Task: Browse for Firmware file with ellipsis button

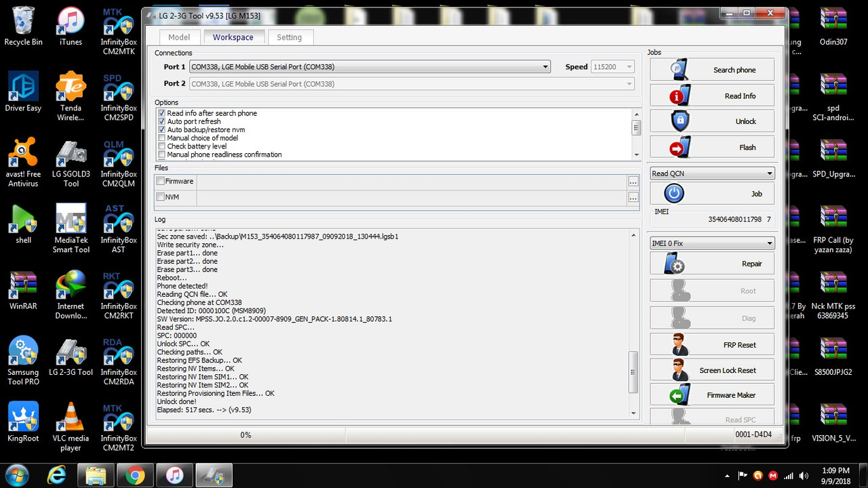Action: 633,182
